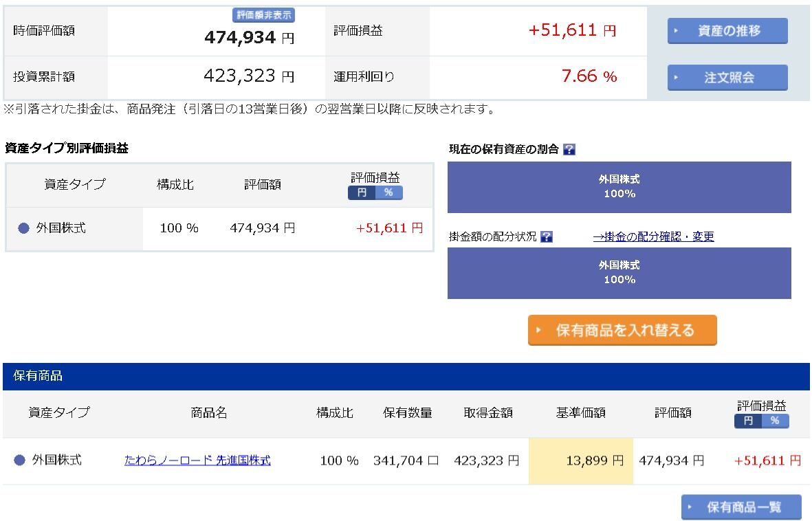812x521 pixels.
Task: Show 保有商品 table profit in 円
Action: [x=748, y=421]
